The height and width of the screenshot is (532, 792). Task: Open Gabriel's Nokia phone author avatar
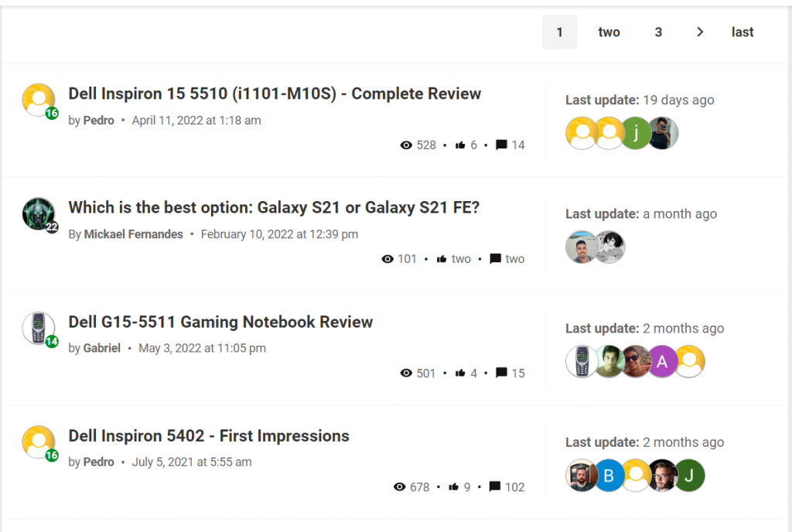[38, 328]
